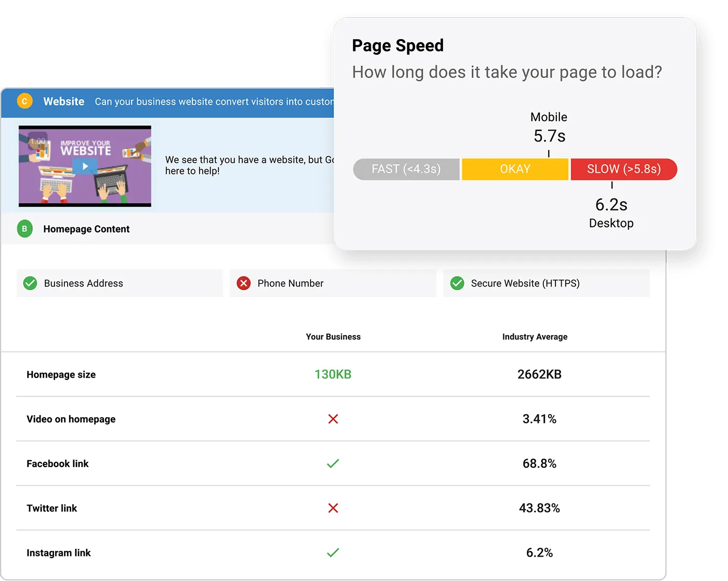Click the green B badge beside Homepage Content
The image size is (728, 581).
click(x=24, y=228)
